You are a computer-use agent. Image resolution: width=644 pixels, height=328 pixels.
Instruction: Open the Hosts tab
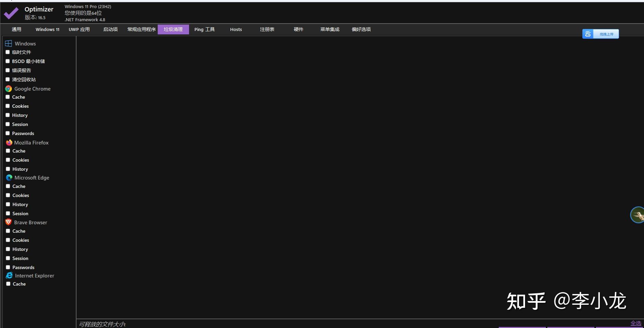pyautogui.click(x=236, y=29)
